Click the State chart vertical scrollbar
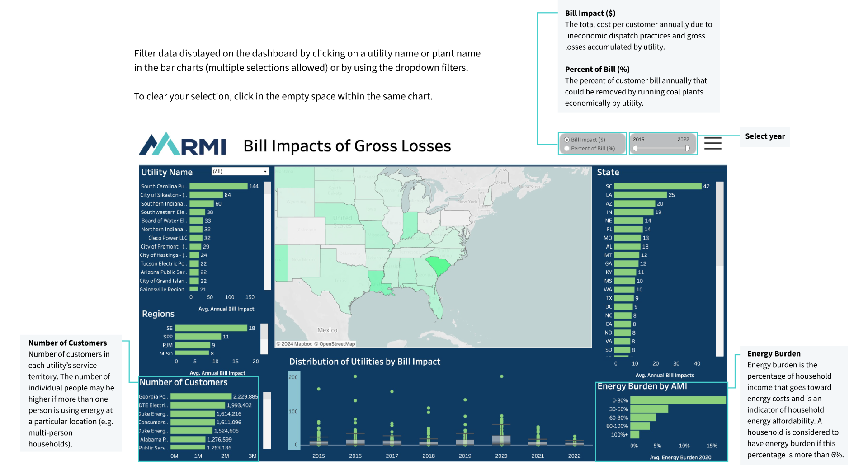This screenshot has width=868, height=465. 720,269
